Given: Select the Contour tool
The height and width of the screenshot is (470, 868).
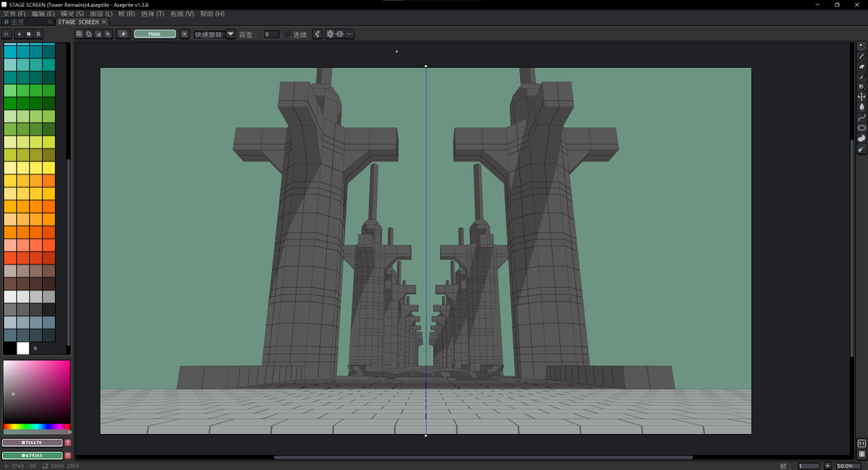Looking at the screenshot, I should coord(861,138).
